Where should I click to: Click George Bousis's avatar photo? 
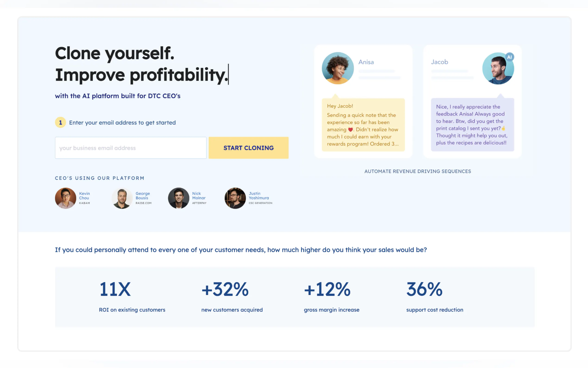(122, 198)
